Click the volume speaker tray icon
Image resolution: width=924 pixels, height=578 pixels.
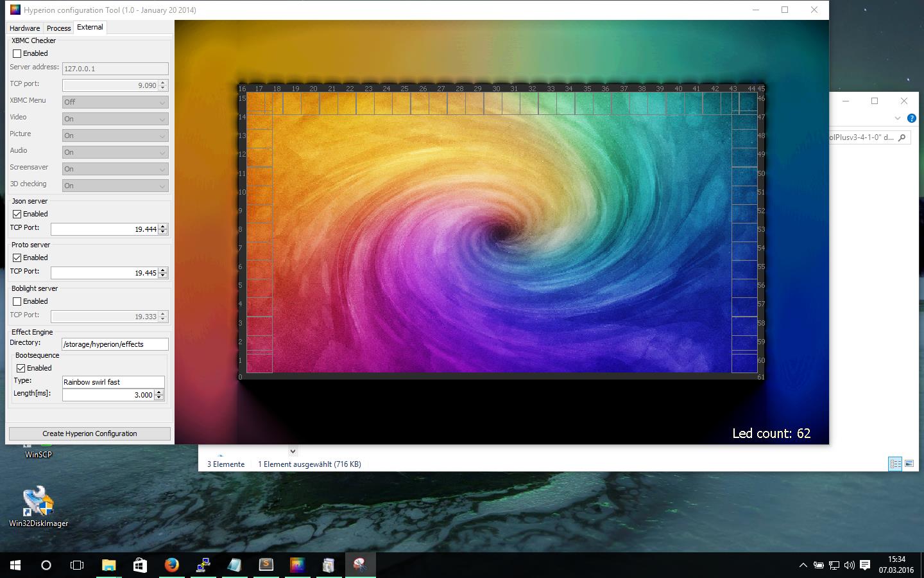849,565
